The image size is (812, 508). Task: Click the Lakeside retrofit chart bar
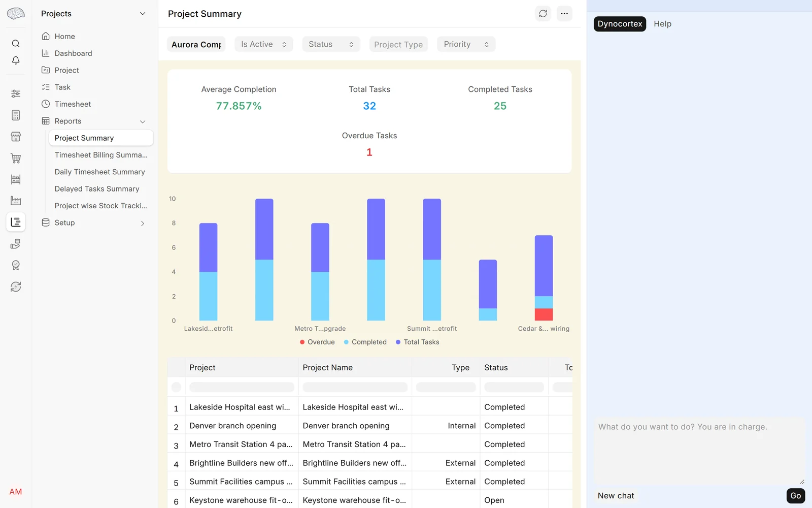(208, 272)
